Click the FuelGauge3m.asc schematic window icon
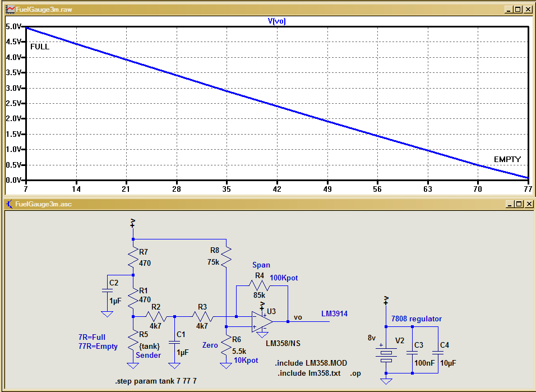 (x=9, y=204)
